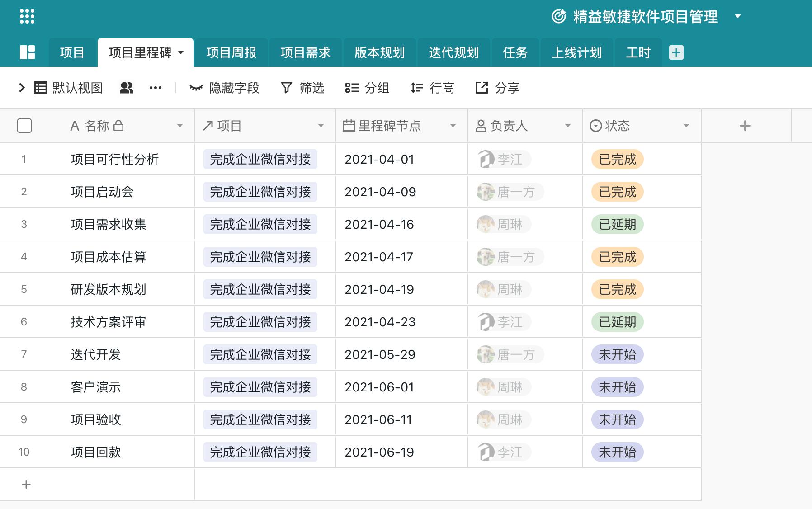
Task: Add a new table with plus tab icon
Action: (x=676, y=52)
